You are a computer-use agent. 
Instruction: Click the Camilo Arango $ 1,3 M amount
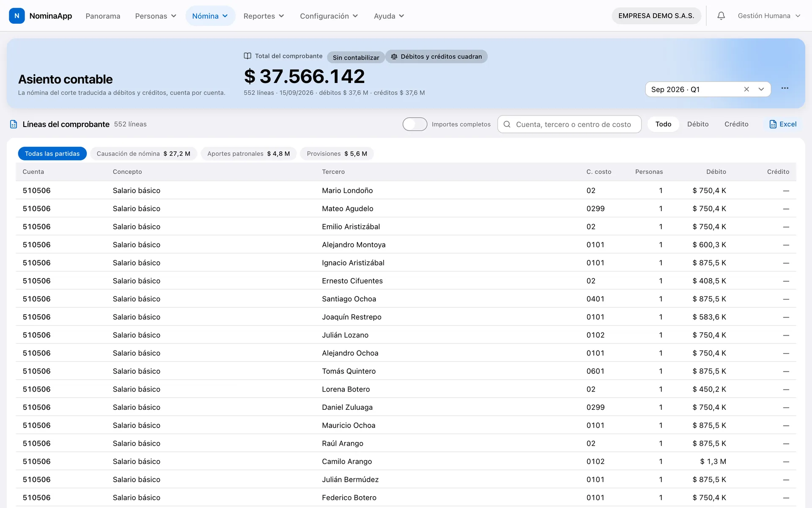713,461
